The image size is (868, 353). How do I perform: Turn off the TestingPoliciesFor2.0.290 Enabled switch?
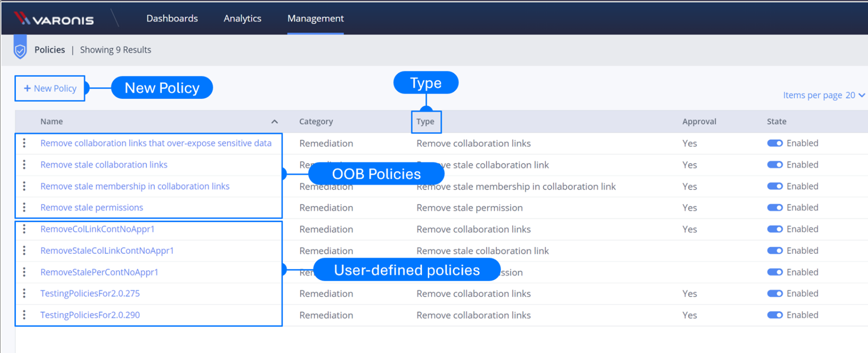tap(775, 315)
